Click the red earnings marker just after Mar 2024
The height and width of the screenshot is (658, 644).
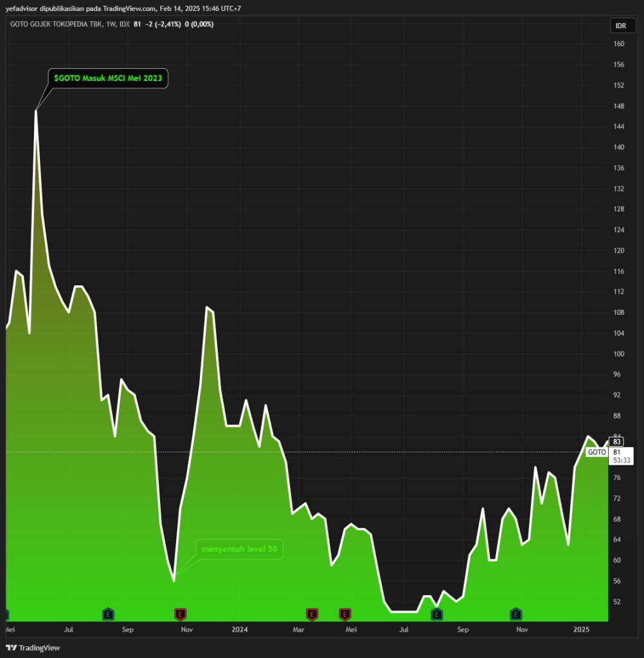(312, 614)
